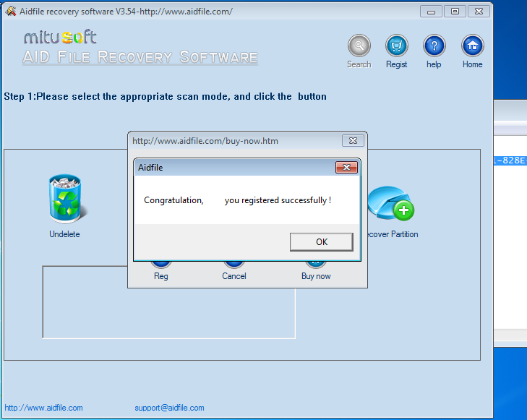This screenshot has width=527, height=420.
Task: Click the Regist label text
Action: click(397, 64)
